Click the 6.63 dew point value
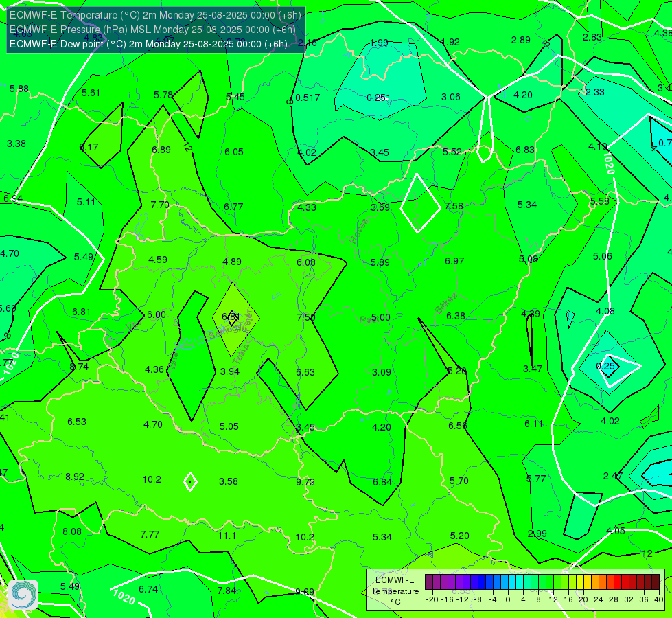 pyautogui.click(x=305, y=371)
